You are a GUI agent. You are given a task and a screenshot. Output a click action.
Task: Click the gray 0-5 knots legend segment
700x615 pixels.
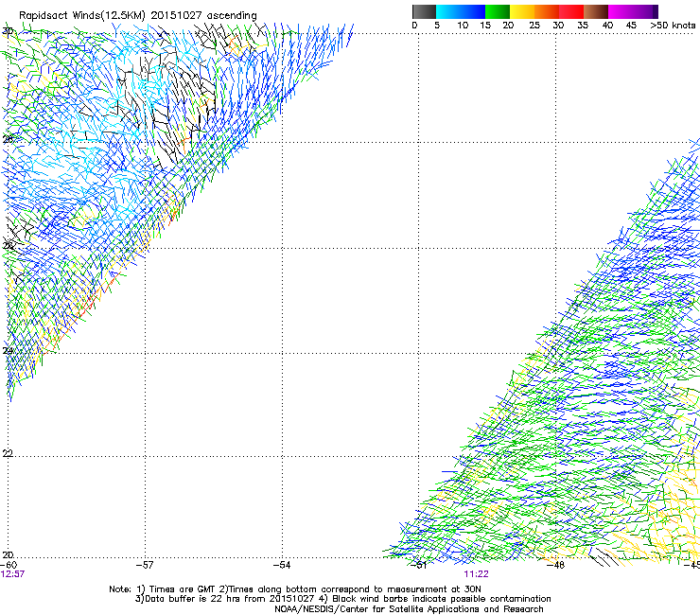click(x=424, y=11)
